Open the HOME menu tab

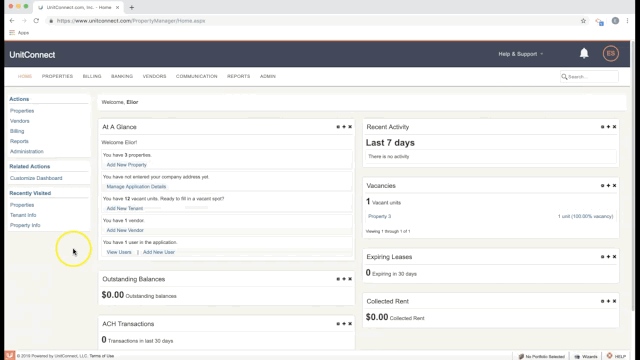point(25,76)
